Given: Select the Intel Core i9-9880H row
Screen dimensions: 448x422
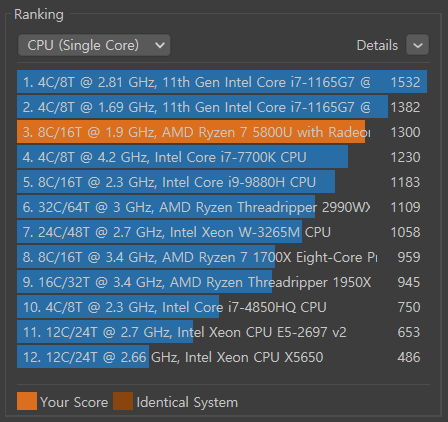Looking at the screenshot, I should 222,182.
